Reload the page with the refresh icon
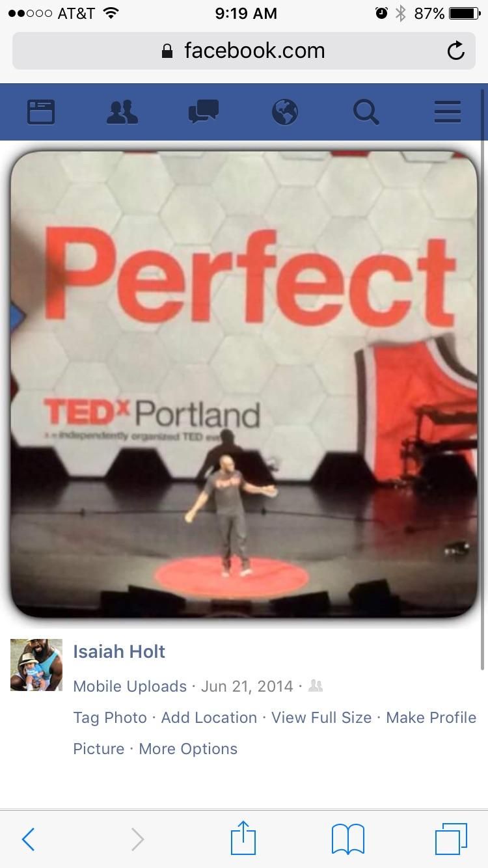Viewport: 488px width, 868px height. pos(456,51)
